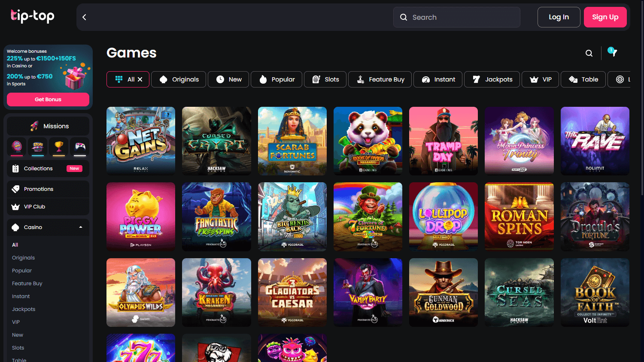Open the New games category
Image resolution: width=644 pixels, height=362 pixels.
(228, 79)
